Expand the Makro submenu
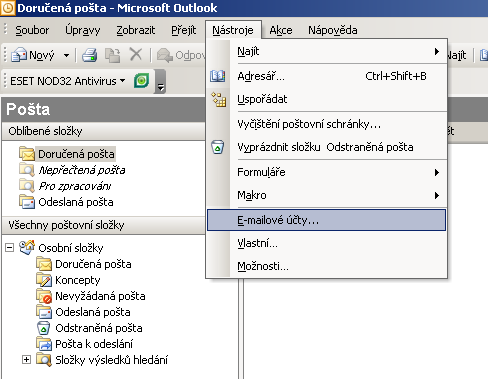The height and width of the screenshot is (379, 488). [327, 195]
